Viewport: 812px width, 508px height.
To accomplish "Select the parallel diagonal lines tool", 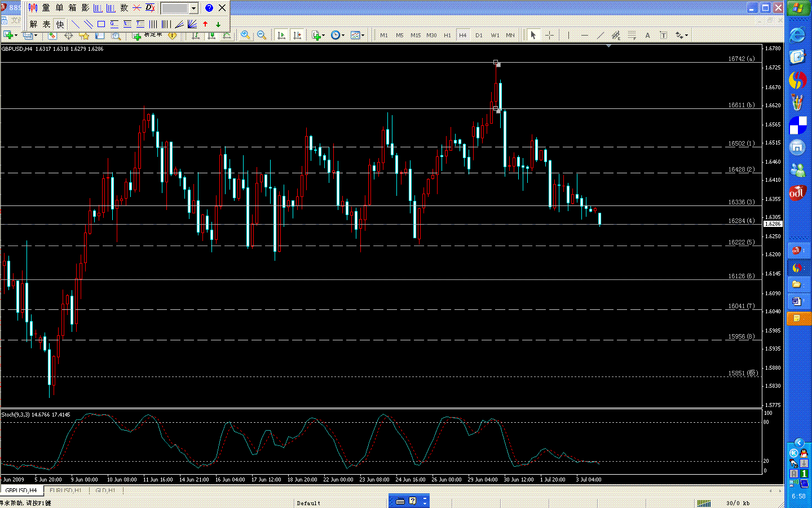I will pos(88,24).
